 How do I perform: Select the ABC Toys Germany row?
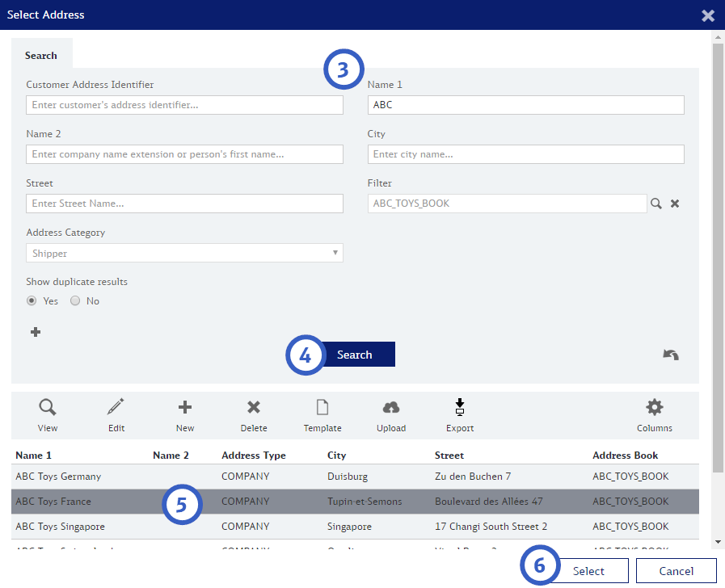point(355,477)
